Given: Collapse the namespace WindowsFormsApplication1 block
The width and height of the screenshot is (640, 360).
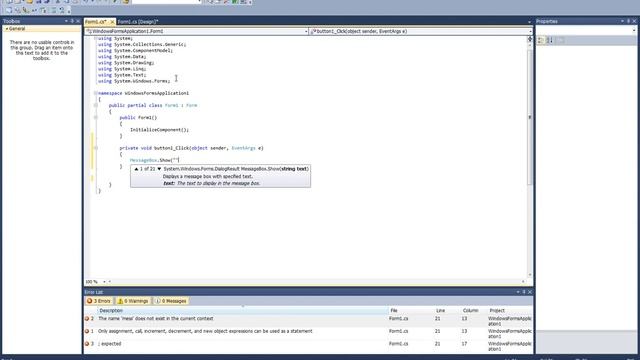Looking at the screenshot, I should [96, 93].
